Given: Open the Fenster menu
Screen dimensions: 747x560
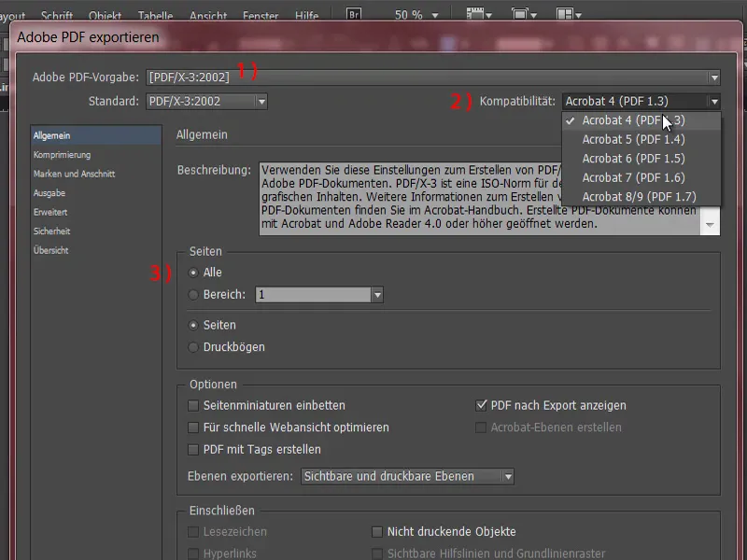Looking at the screenshot, I should point(261,16).
